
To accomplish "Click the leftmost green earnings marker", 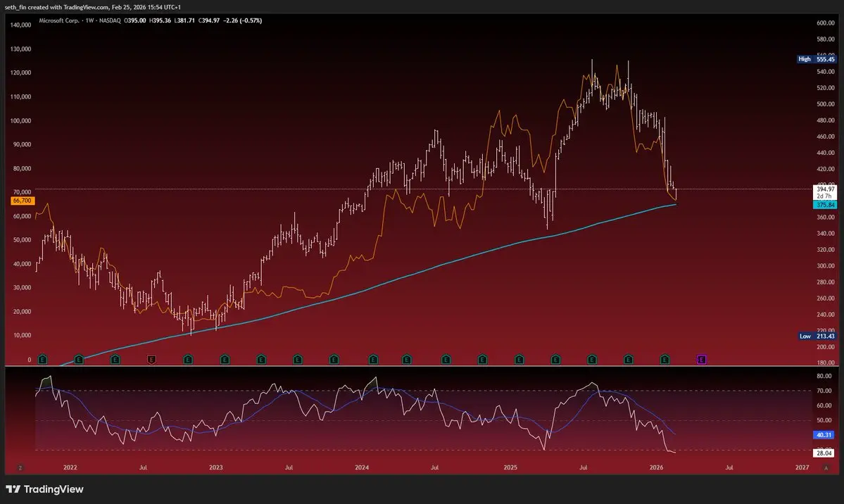I will coord(42,360).
